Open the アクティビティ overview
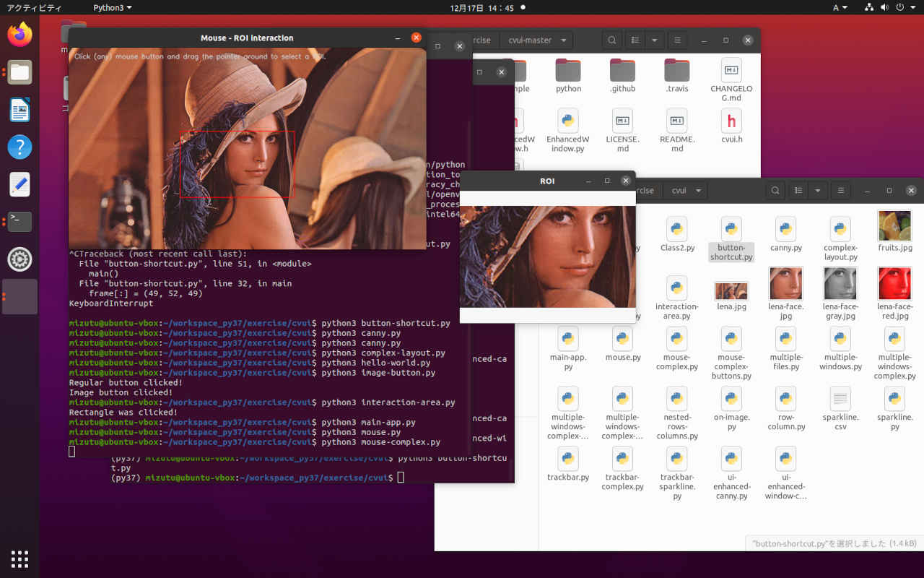 coord(34,7)
